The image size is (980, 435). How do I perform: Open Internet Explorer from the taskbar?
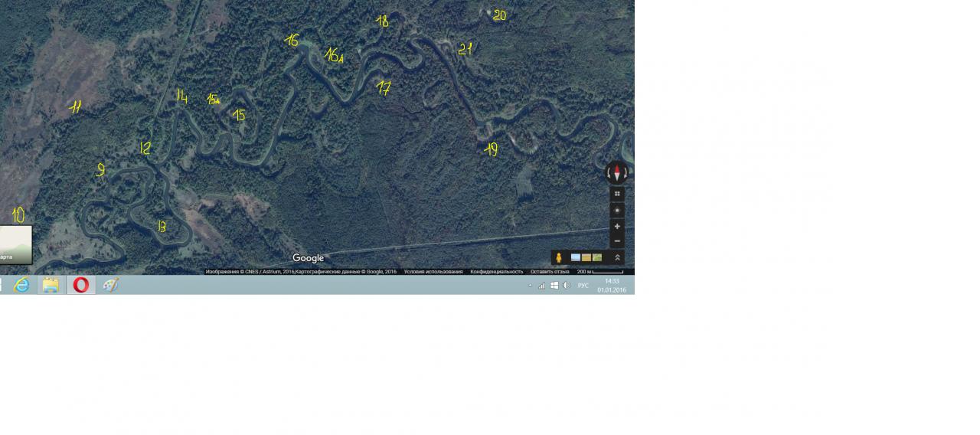(21, 285)
